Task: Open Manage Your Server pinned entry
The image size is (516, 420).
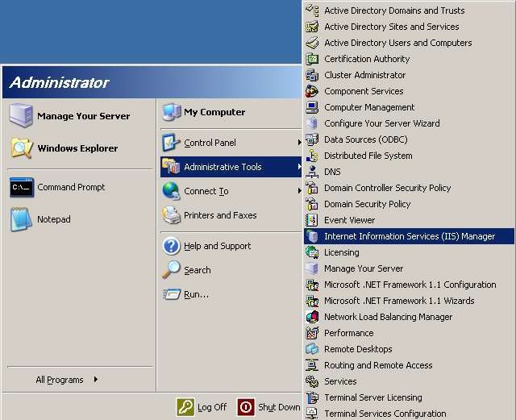Action: 79,116
